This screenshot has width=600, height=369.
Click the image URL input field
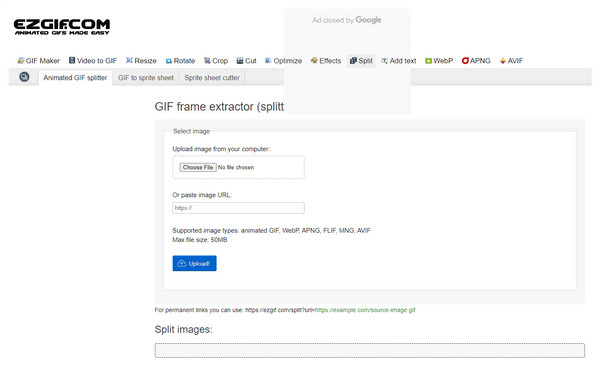click(x=238, y=208)
